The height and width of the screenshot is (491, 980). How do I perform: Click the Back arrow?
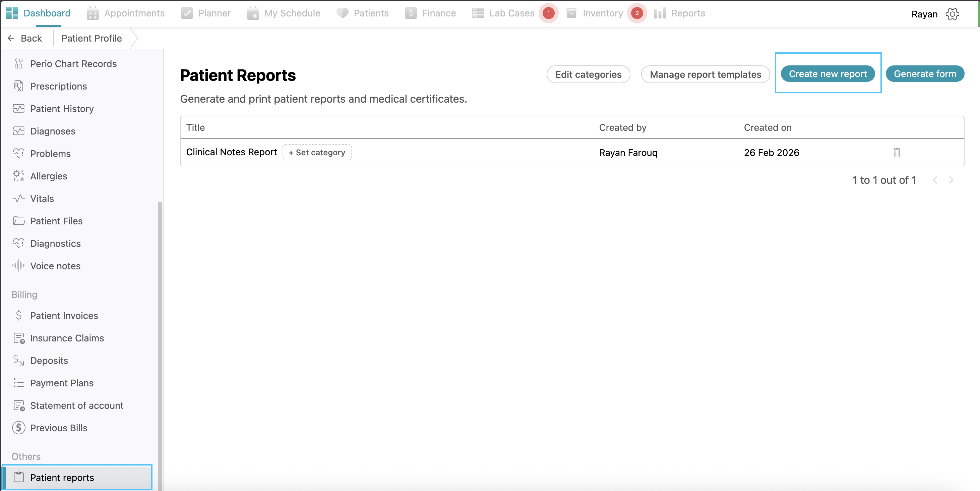11,38
